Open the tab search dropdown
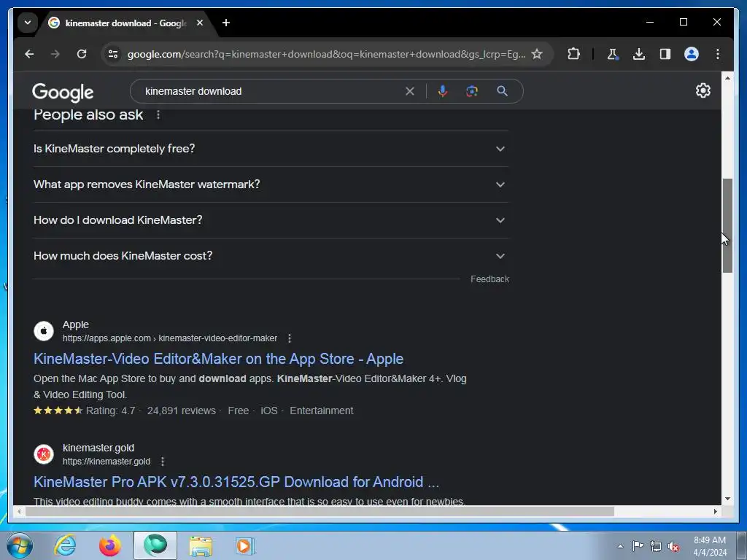The width and height of the screenshot is (747, 560). pyautogui.click(x=28, y=23)
